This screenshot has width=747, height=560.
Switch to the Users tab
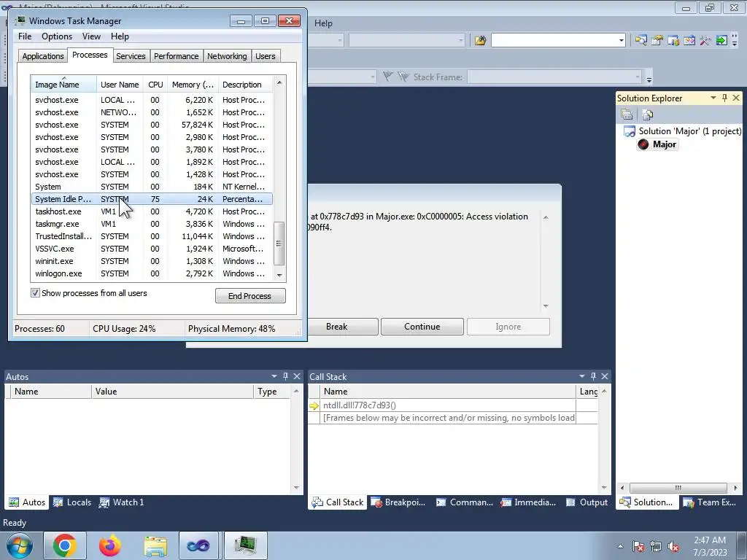[266, 56]
